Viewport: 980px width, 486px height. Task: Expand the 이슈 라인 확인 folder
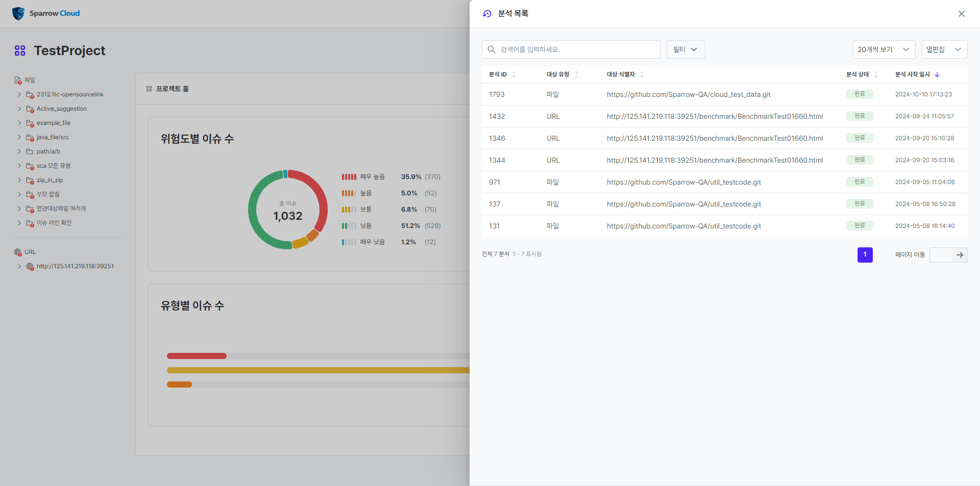tap(19, 223)
